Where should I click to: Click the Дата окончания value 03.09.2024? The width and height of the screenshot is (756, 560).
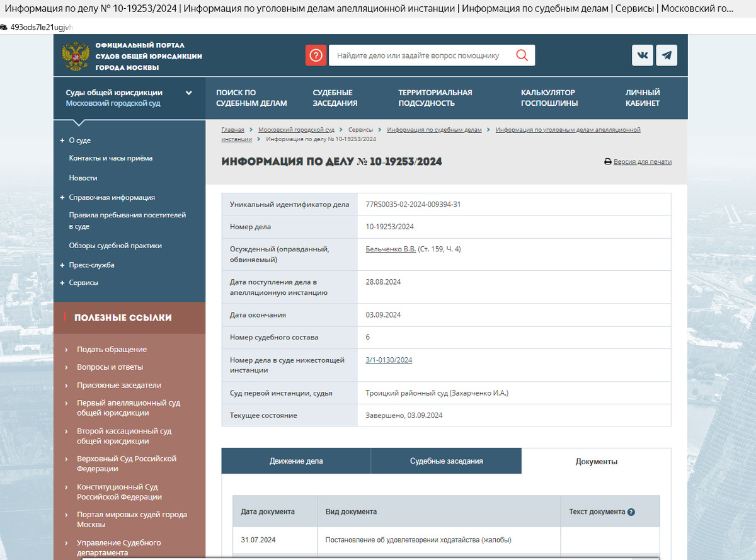383,315
